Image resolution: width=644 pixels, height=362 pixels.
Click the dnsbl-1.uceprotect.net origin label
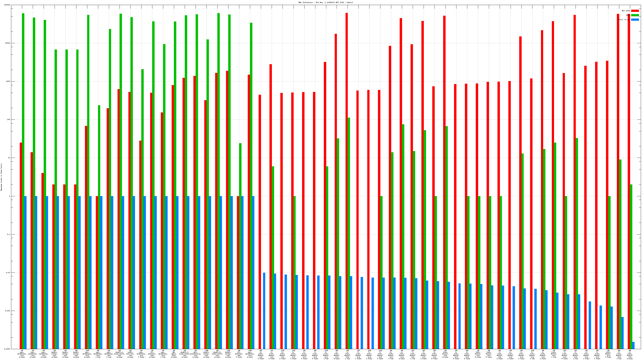[120, 354]
